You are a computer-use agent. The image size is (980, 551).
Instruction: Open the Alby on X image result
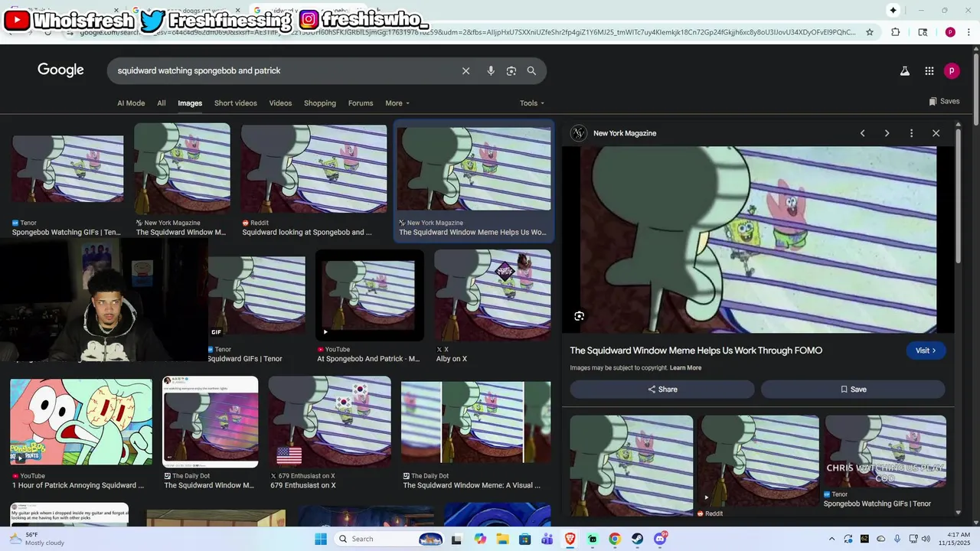click(492, 295)
